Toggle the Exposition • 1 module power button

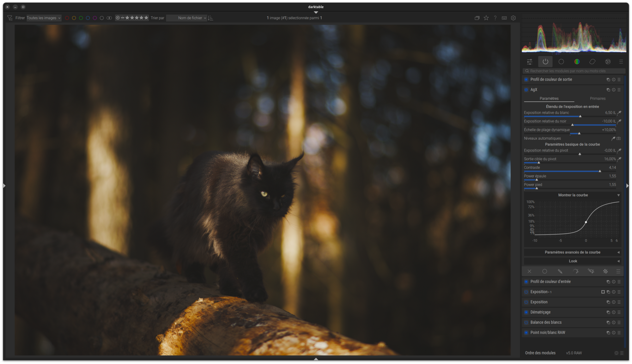click(x=526, y=292)
